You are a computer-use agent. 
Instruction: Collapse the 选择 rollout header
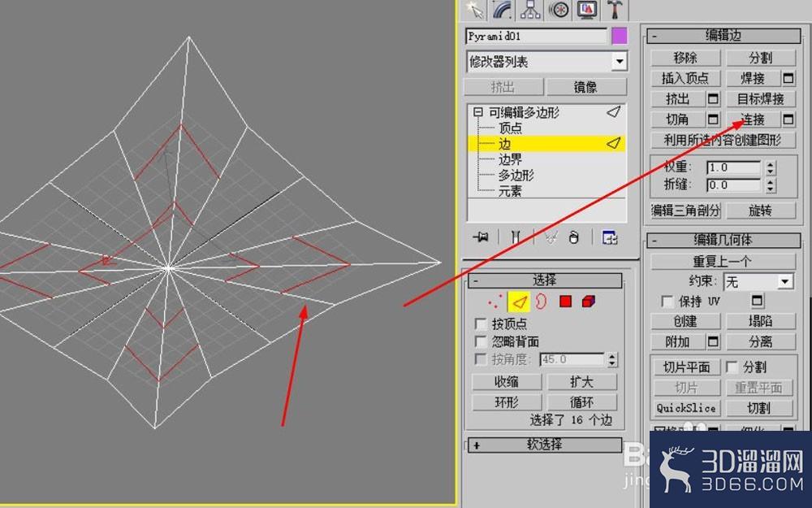545,280
